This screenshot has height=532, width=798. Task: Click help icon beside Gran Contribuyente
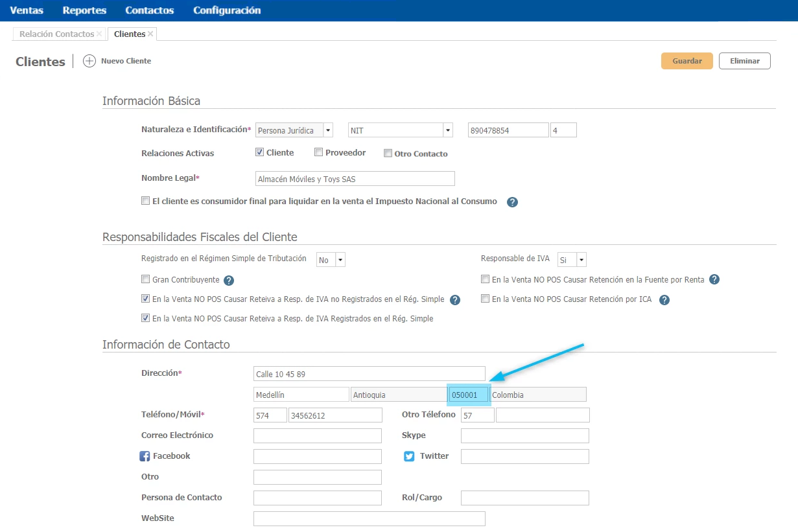pos(229,281)
